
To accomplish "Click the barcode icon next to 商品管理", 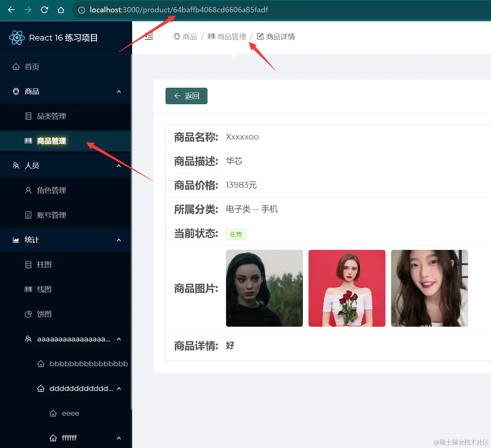I will [x=28, y=141].
